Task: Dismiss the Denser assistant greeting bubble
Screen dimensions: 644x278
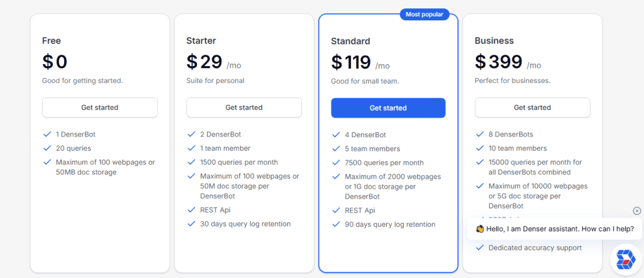Action: (636, 211)
